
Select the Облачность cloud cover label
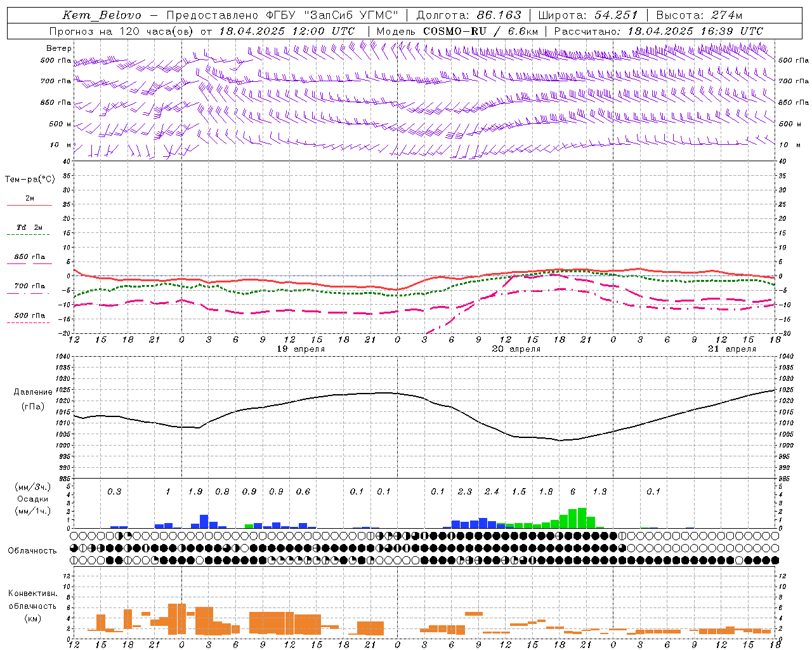click(32, 550)
